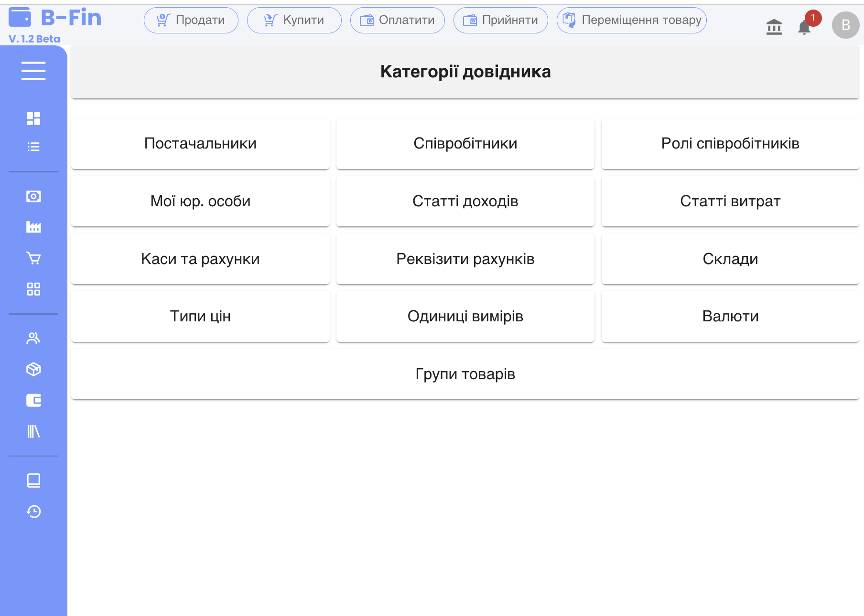Open the hamburger menu in sidebar

(x=33, y=71)
